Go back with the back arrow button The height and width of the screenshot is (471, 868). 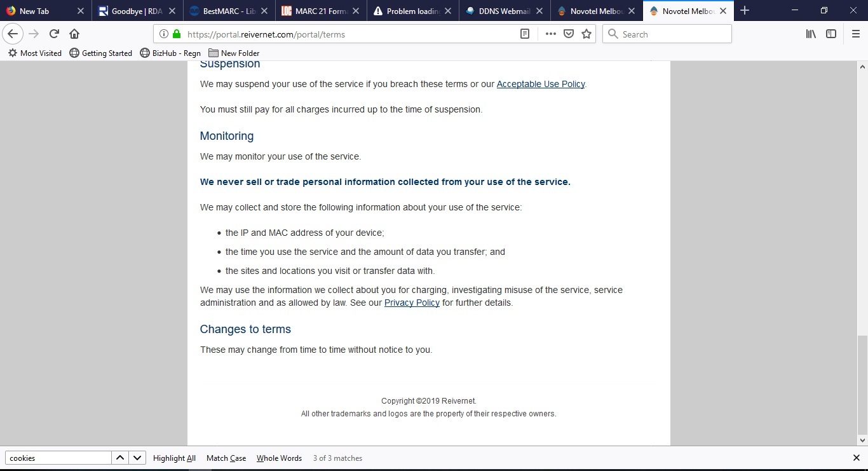(13, 34)
